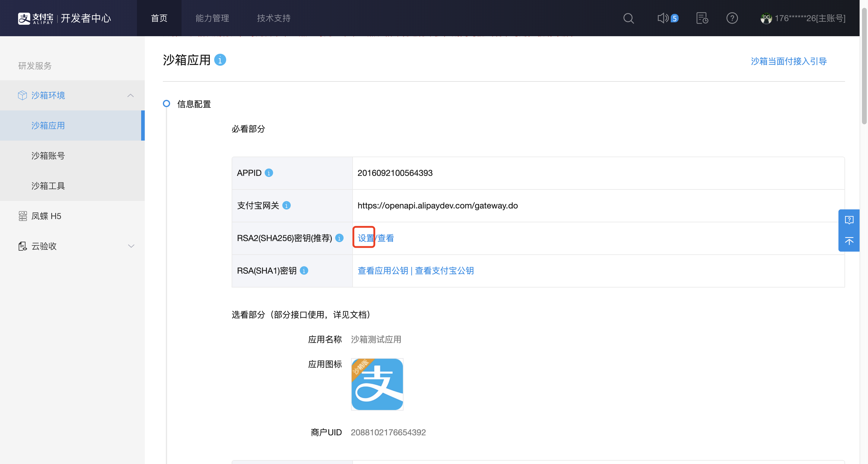This screenshot has width=868, height=464.
Task: Click 商户UID value 2088102176654392
Action: 388,432
